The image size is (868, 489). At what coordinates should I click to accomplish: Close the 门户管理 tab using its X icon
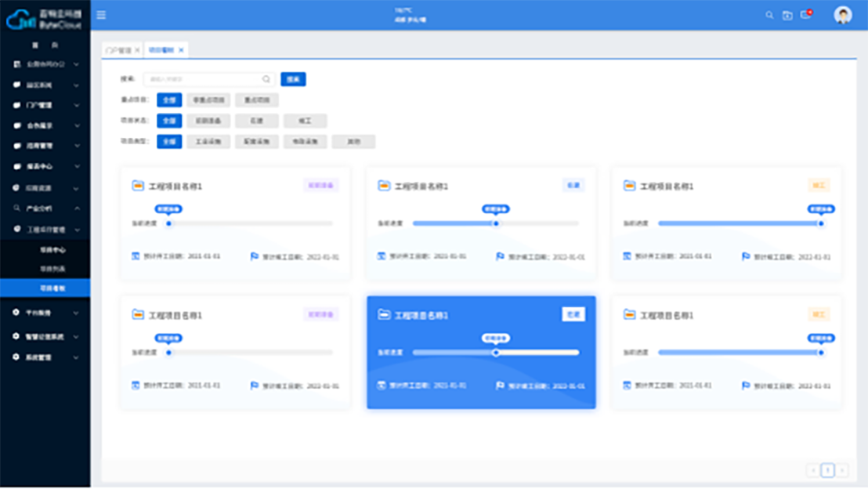click(x=137, y=50)
